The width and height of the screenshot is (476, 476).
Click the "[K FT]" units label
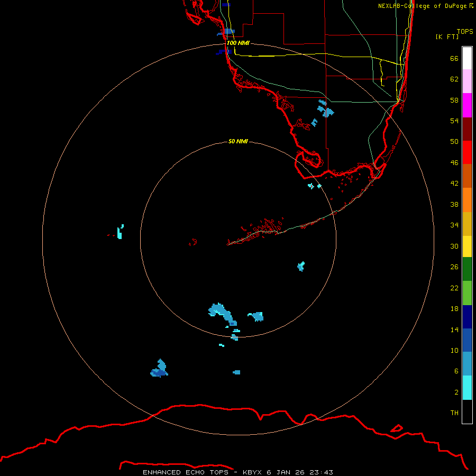point(447,36)
